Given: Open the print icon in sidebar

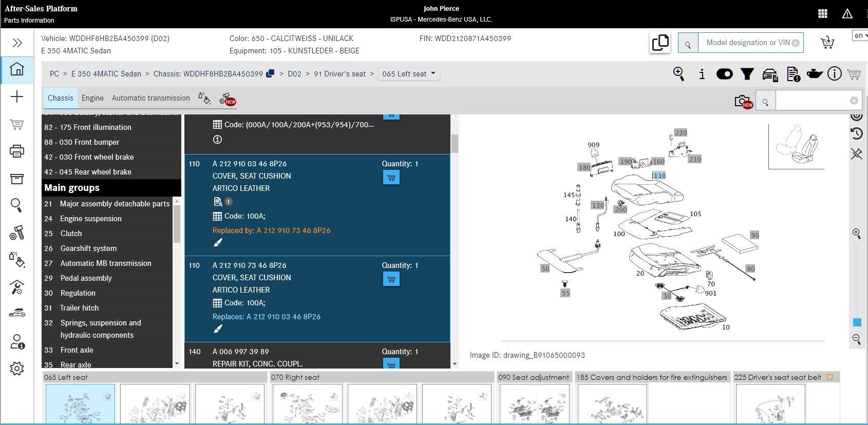Looking at the screenshot, I should point(16,151).
